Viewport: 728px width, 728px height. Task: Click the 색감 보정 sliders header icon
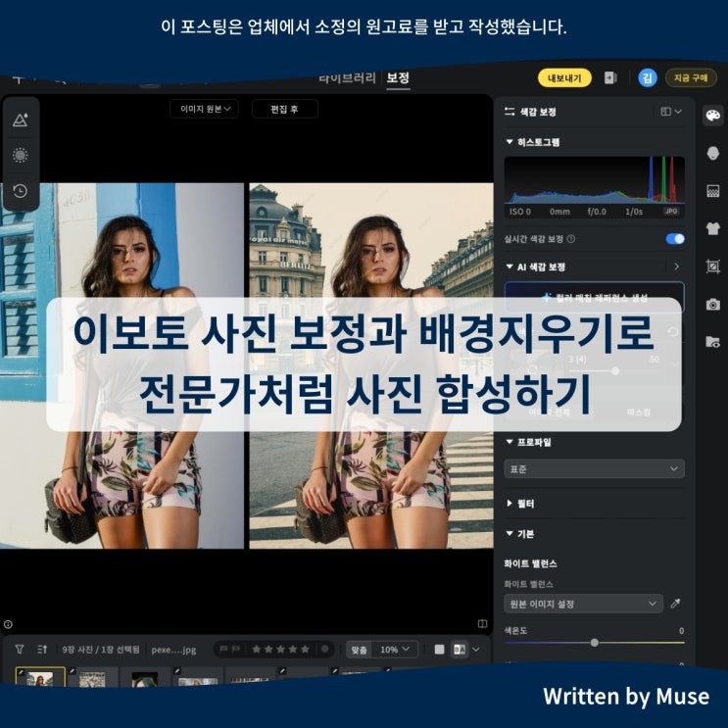(510, 112)
